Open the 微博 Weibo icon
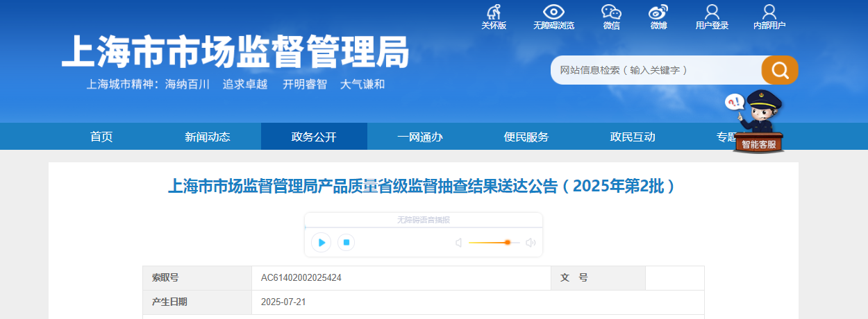Screen dimensions: 868x319 pyautogui.click(x=658, y=12)
